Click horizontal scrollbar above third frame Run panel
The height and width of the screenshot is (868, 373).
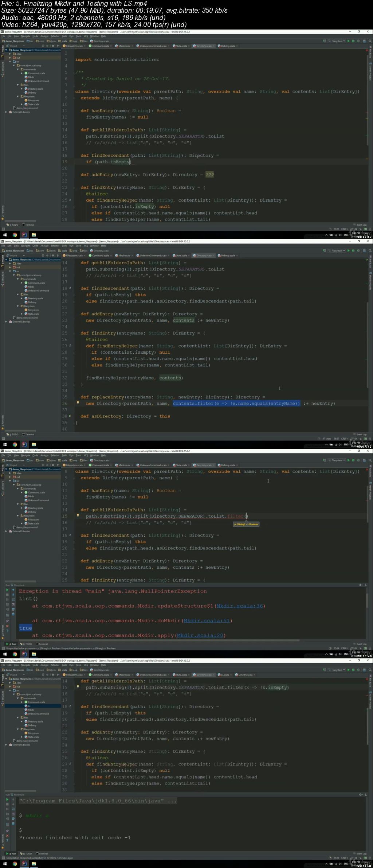pyautogui.click(x=20, y=581)
